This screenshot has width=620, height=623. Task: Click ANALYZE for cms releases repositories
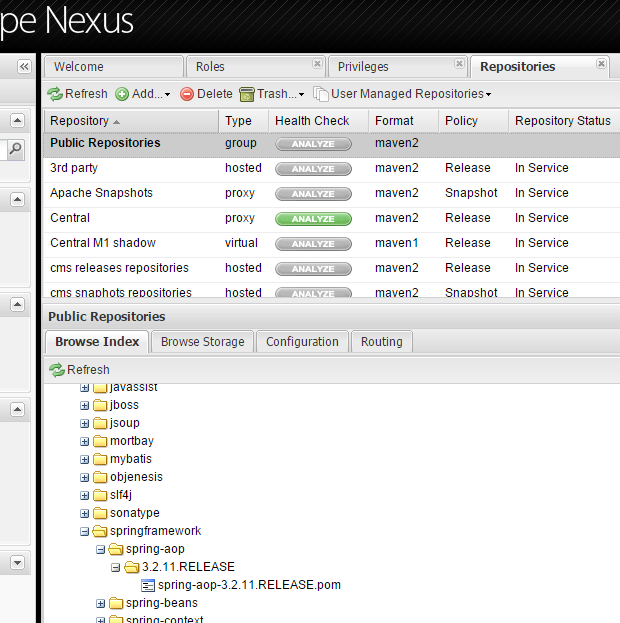pos(313,269)
